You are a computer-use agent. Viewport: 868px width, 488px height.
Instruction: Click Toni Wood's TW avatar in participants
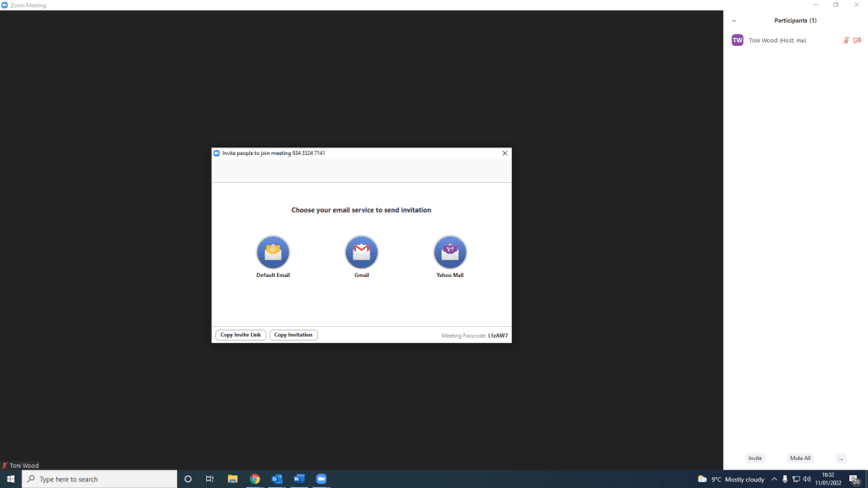737,40
